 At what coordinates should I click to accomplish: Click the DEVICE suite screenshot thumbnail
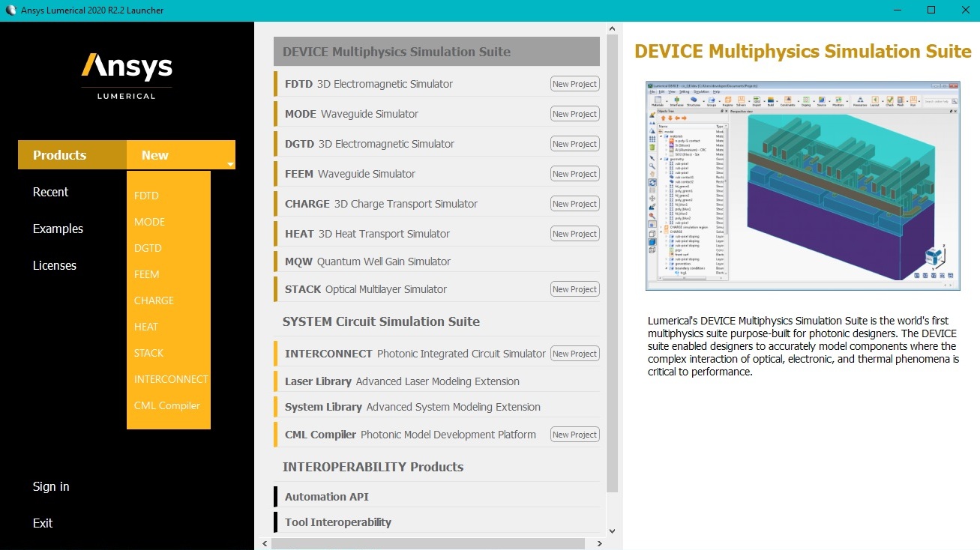[x=802, y=185]
